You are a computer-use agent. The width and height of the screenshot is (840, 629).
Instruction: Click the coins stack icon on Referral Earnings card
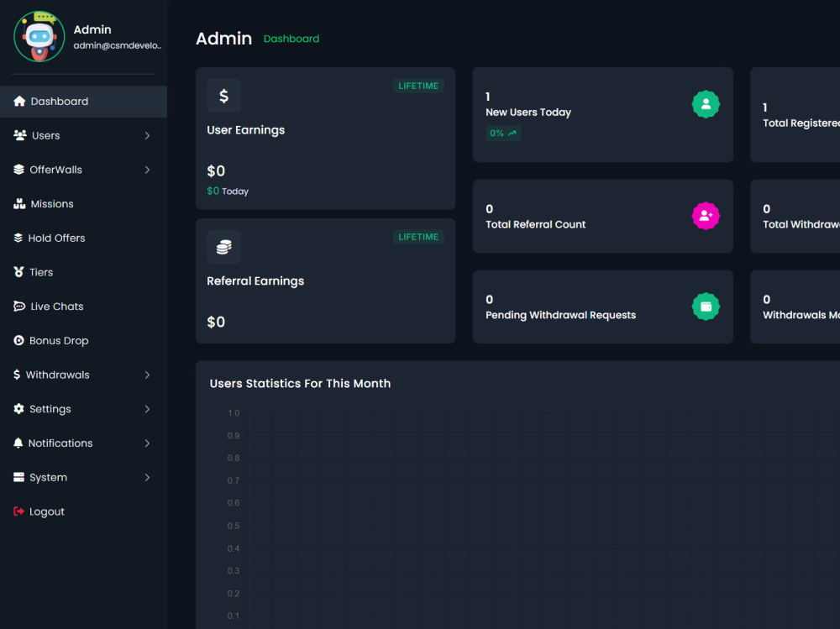tap(224, 247)
